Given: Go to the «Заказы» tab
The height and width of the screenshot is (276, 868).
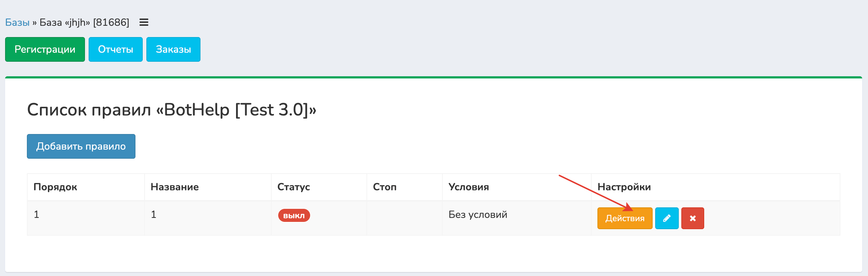Looking at the screenshot, I should click(x=173, y=49).
